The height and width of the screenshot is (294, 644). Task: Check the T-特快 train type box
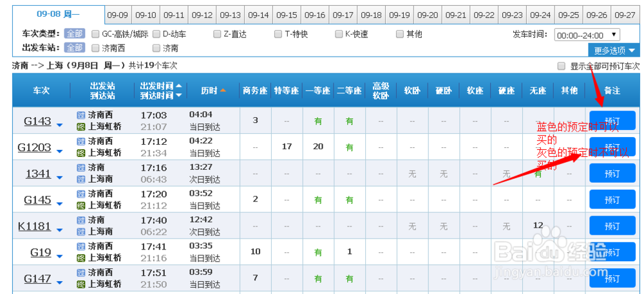point(278,34)
